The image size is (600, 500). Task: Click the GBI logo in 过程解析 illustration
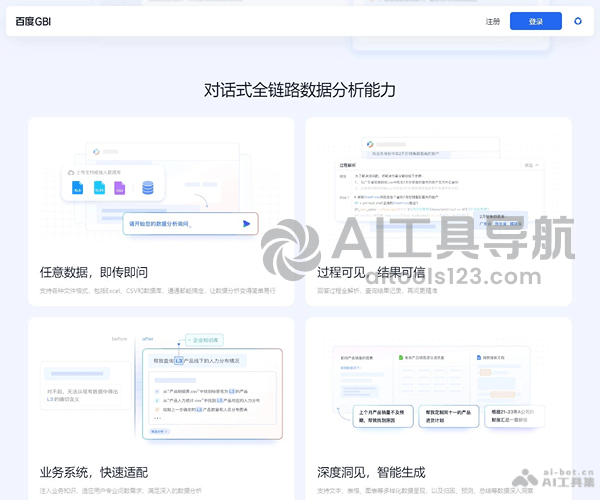[x=370, y=144]
